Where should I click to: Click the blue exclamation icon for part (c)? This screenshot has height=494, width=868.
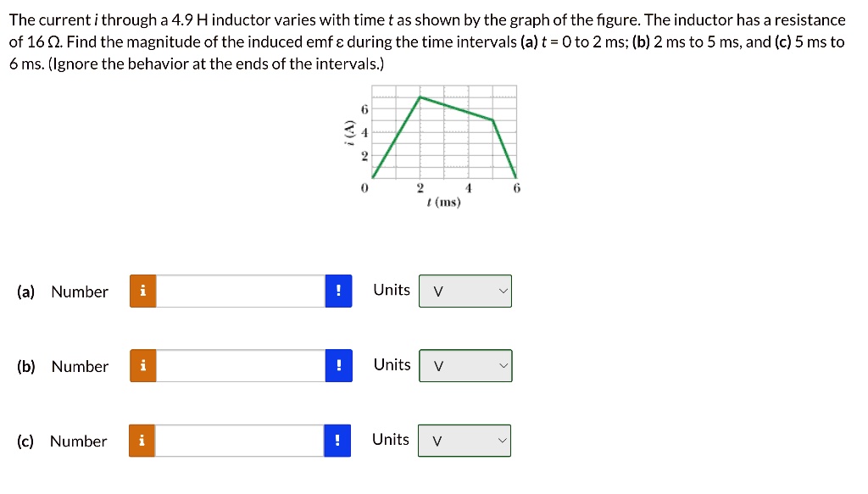[x=336, y=441]
